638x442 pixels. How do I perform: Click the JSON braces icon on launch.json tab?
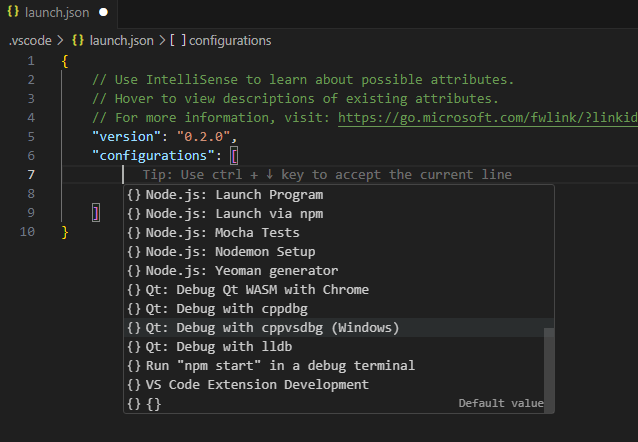click(x=13, y=12)
